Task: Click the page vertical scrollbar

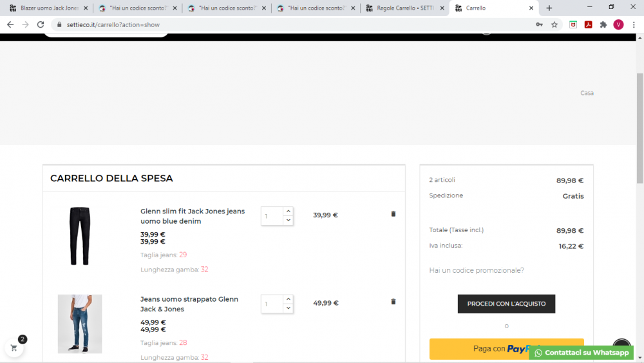Action: point(640,128)
